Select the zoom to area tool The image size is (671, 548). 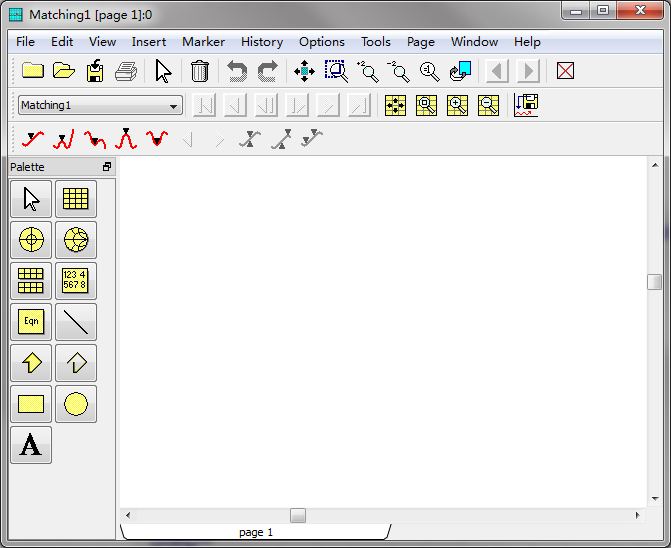(x=336, y=71)
